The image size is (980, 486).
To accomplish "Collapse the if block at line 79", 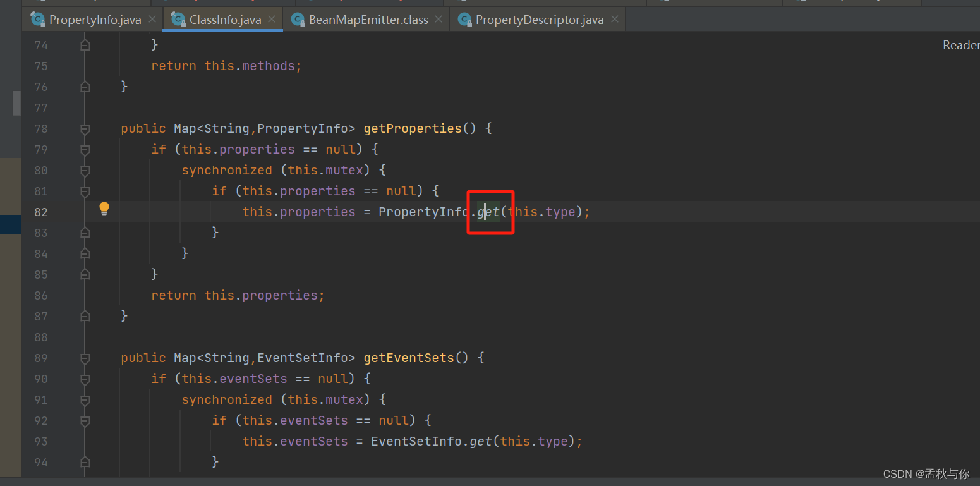I will 85,150.
